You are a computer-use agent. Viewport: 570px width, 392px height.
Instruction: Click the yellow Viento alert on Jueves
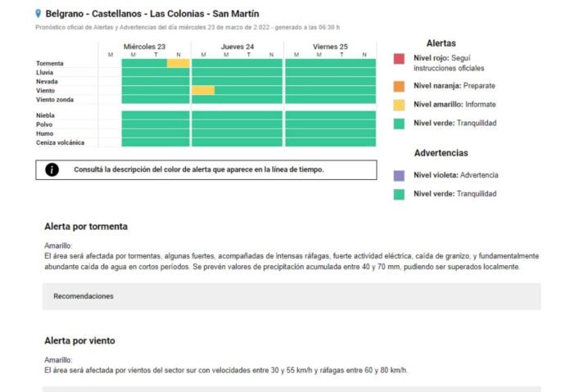[203, 90]
